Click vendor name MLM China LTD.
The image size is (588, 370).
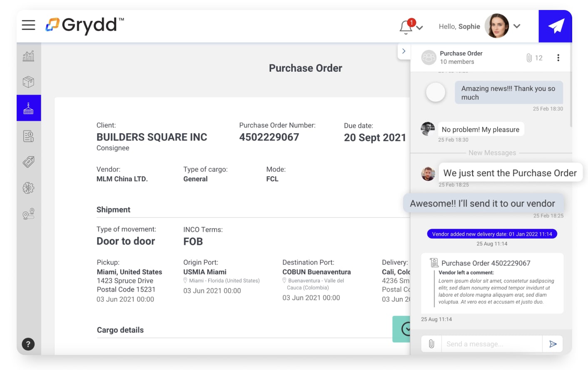(x=122, y=179)
